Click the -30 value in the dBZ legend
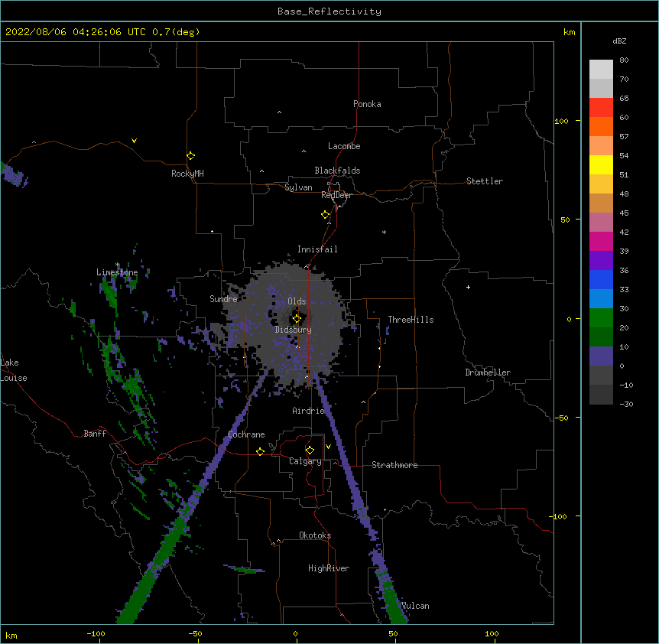659x644 pixels. pyautogui.click(x=626, y=405)
